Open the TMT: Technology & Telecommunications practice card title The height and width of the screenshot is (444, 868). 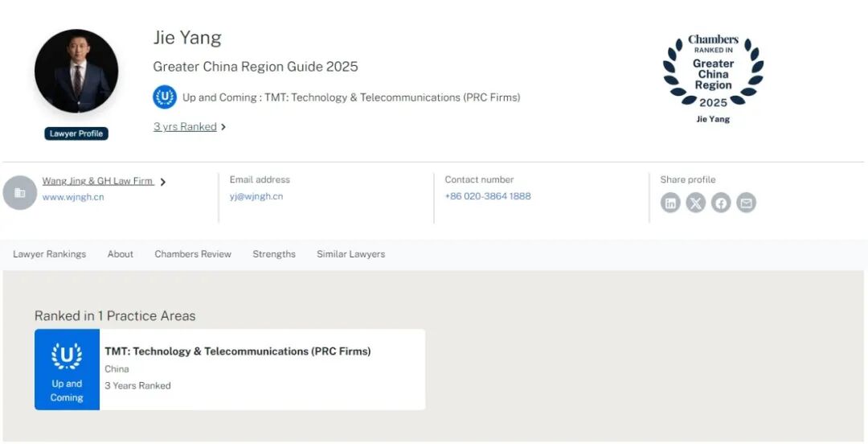coord(238,351)
